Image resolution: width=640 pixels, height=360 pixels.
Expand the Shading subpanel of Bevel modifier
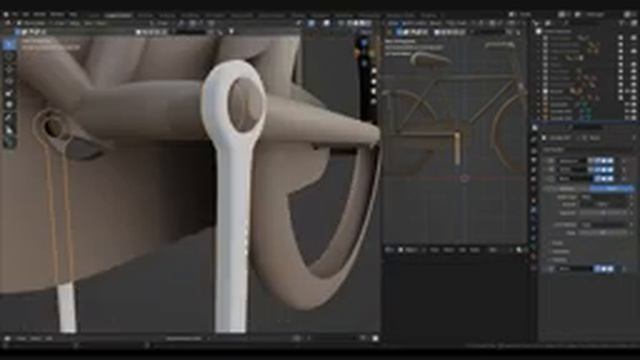pos(559,260)
